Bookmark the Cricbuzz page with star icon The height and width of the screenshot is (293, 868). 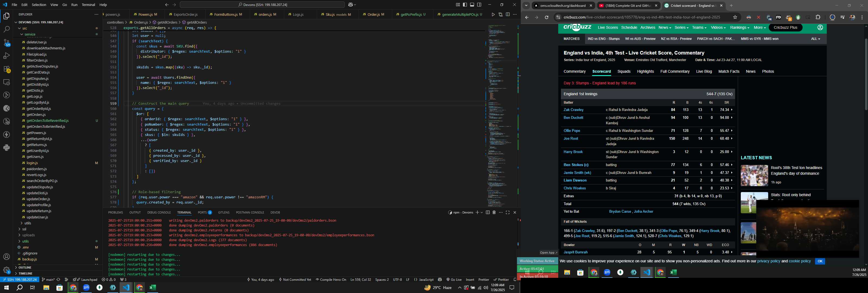[735, 18]
